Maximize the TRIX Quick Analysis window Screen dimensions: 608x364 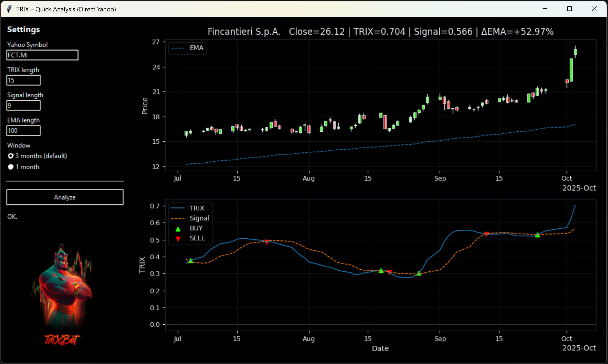tap(570, 9)
